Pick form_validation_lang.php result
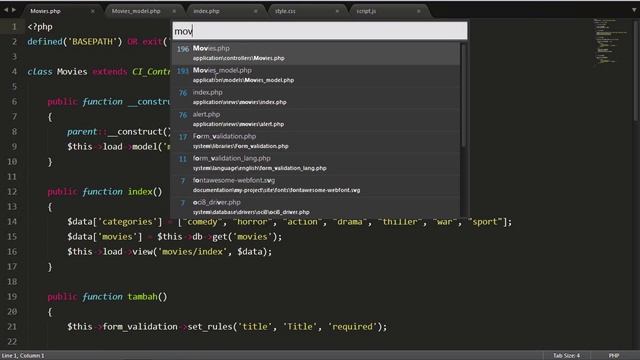640x360 pixels. tap(316, 163)
